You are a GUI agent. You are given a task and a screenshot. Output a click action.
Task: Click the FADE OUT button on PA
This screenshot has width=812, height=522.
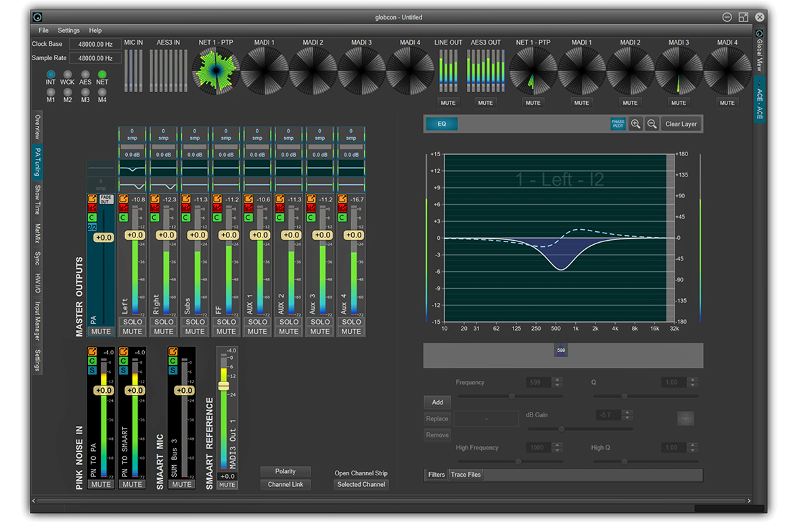[106, 199]
